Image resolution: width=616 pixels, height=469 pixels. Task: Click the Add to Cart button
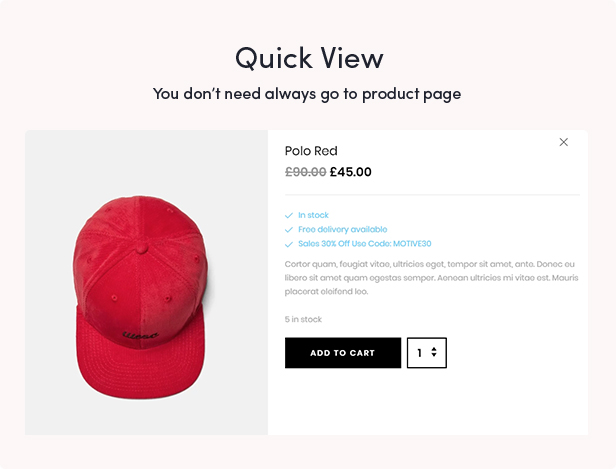[x=342, y=353]
